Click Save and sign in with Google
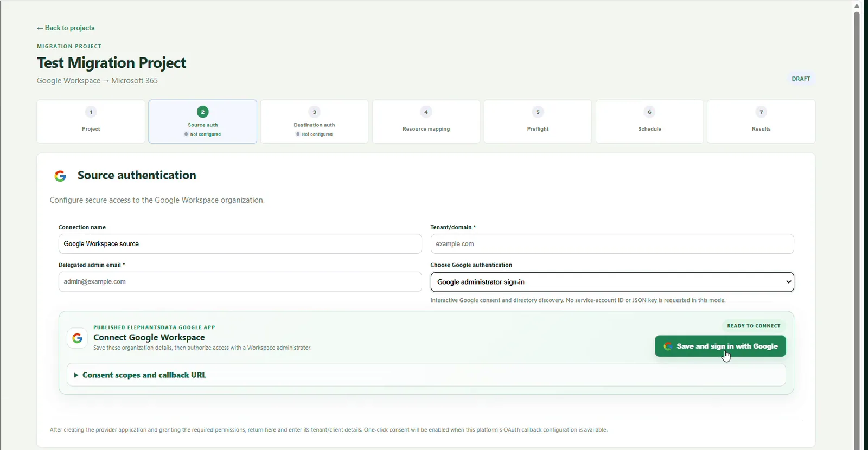Image resolution: width=868 pixels, height=450 pixels. (720, 346)
